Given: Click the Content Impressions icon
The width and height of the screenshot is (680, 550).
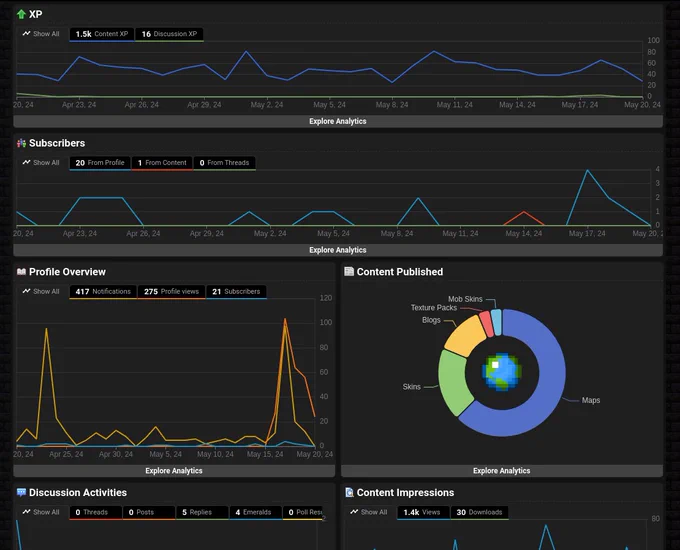Looking at the screenshot, I should coord(349,492).
